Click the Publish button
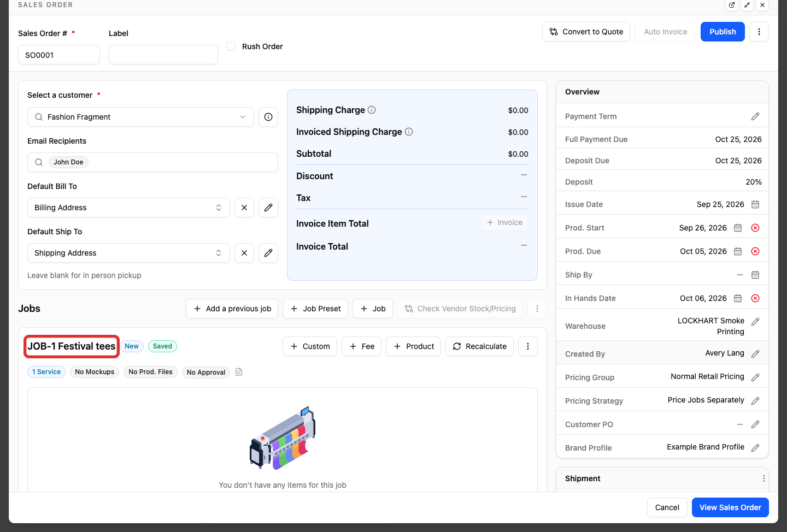The width and height of the screenshot is (787, 532). [723, 32]
